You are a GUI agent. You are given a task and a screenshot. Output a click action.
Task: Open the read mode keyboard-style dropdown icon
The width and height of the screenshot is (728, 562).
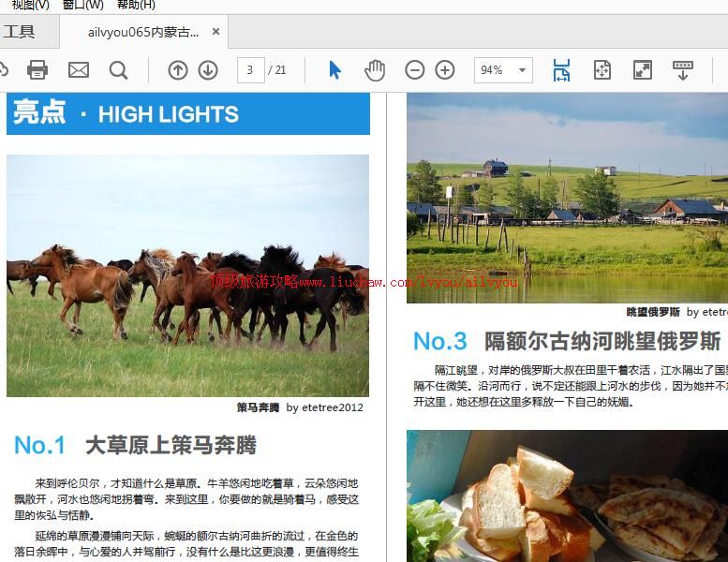click(683, 70)
